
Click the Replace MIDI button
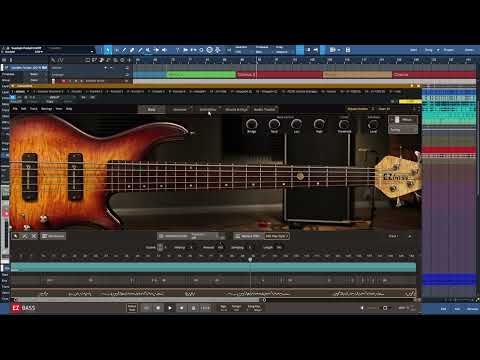coord(248,236)
